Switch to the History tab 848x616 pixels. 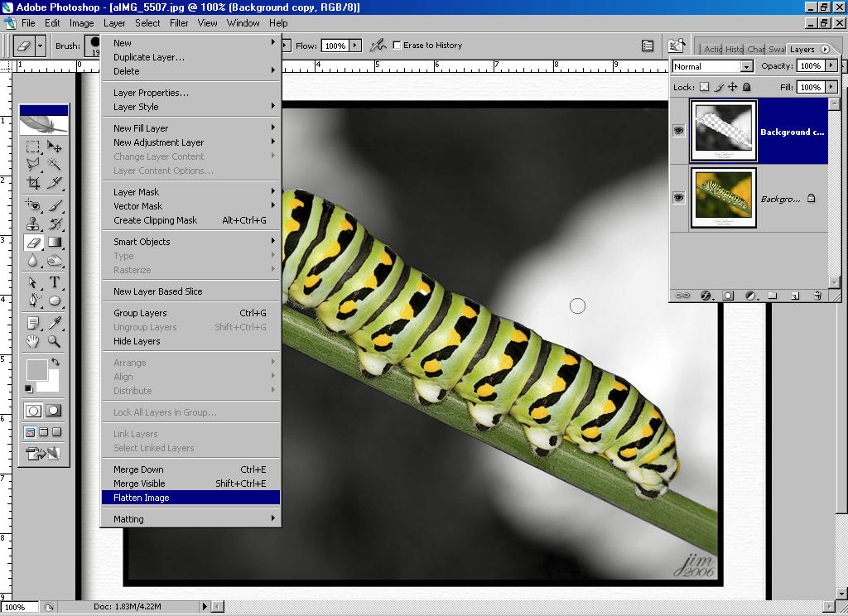pos(734,49)
